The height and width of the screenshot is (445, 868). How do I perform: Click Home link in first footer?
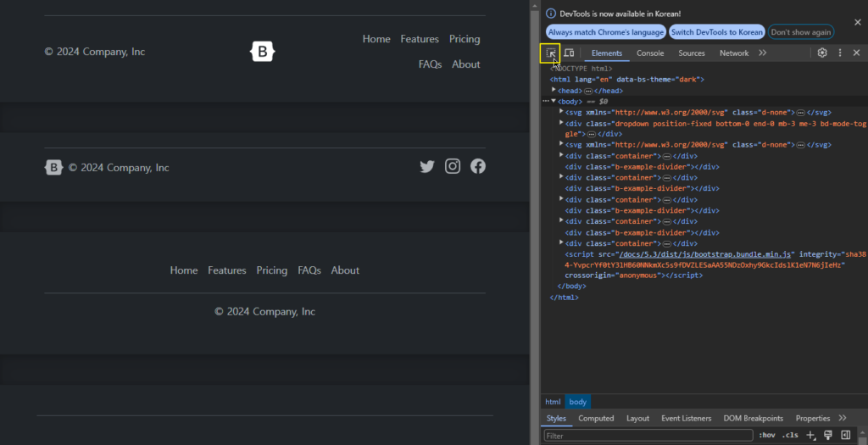coord(376,39)
